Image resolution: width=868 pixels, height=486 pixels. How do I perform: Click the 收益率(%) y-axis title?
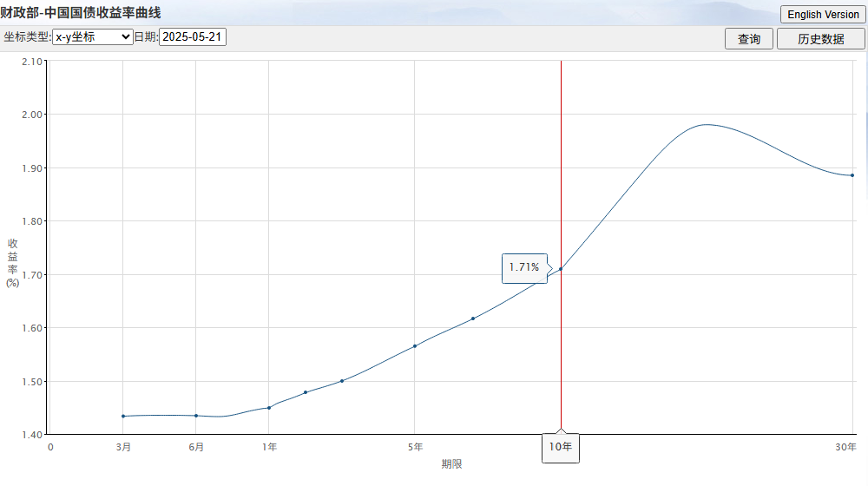12,263
